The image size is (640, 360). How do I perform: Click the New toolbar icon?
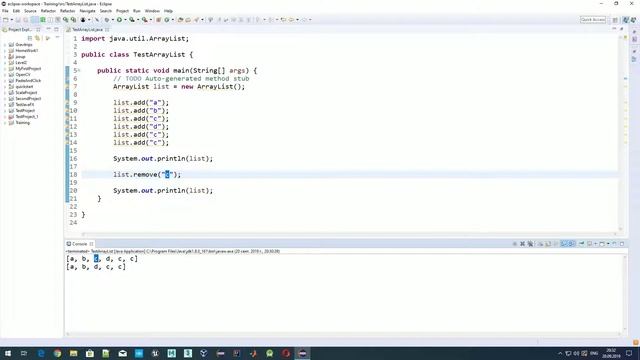point(6,20)
